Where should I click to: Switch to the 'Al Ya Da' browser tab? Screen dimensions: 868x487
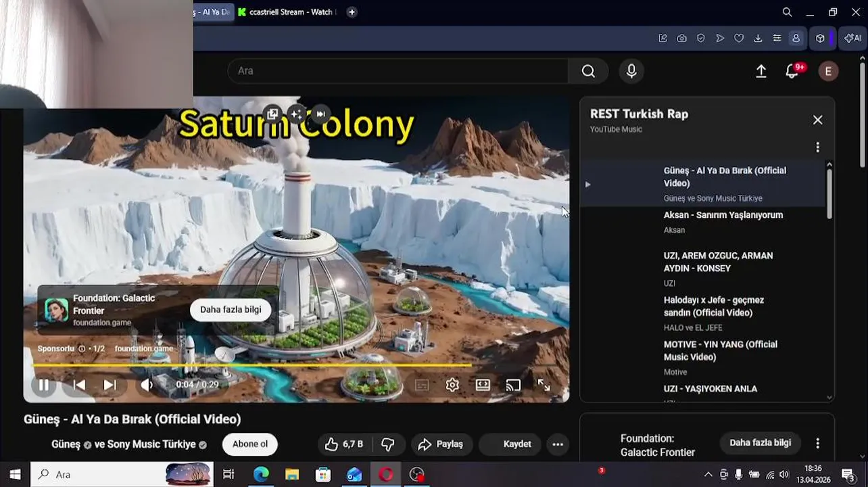213,12
